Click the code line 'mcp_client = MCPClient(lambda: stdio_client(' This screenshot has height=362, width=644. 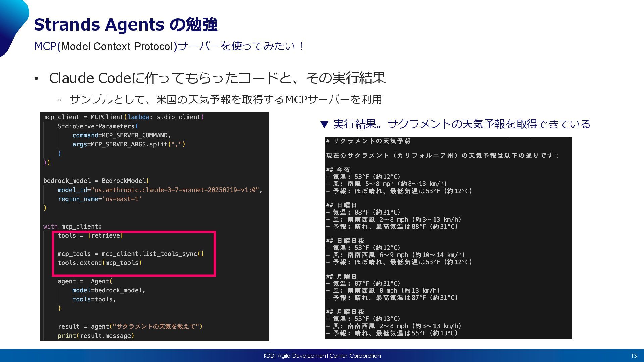(x=124, y=117)
